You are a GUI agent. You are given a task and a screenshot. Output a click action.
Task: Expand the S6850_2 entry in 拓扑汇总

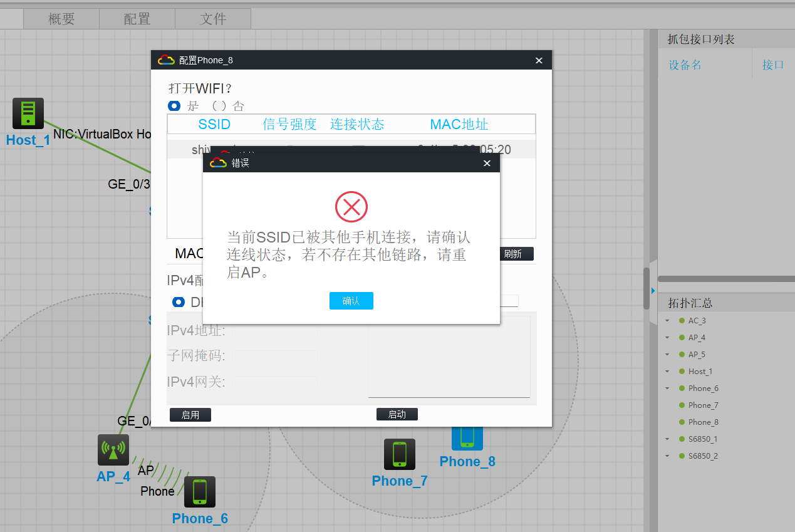pyautogui.click(x=668, y=456)
